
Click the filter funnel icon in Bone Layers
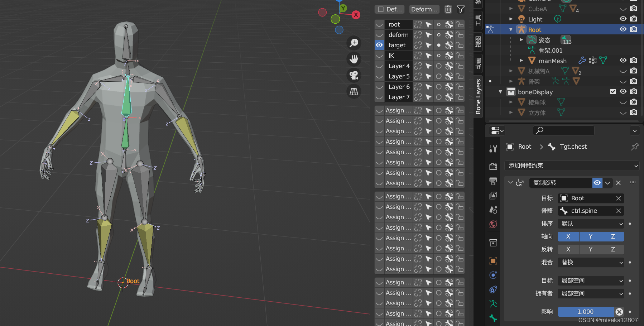461,9
